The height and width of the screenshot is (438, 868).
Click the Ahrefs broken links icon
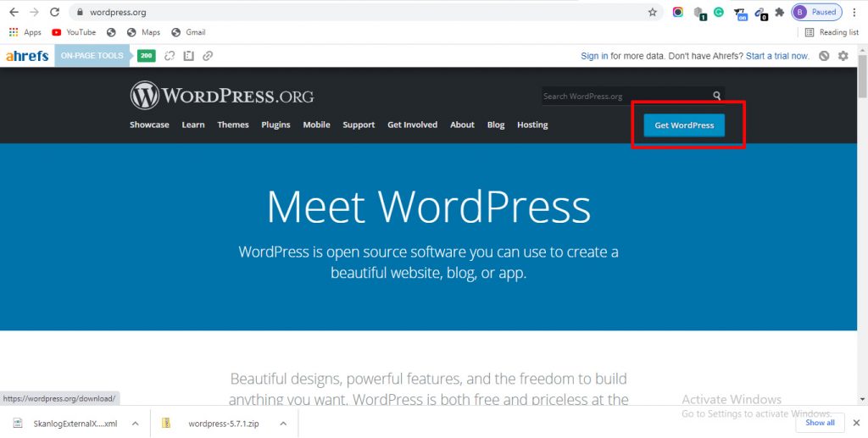click(170, 56)
